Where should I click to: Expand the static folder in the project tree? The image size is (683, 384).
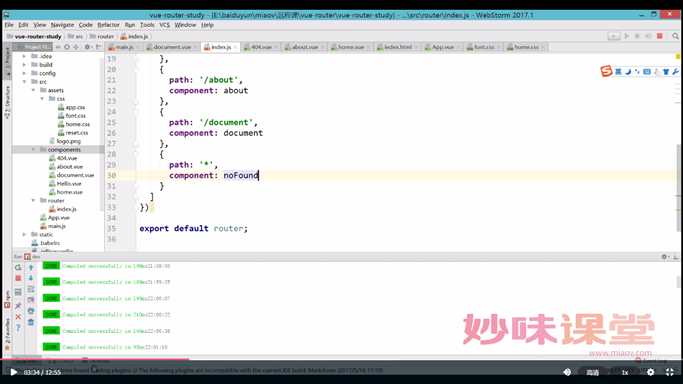click(x=24, y=234)
